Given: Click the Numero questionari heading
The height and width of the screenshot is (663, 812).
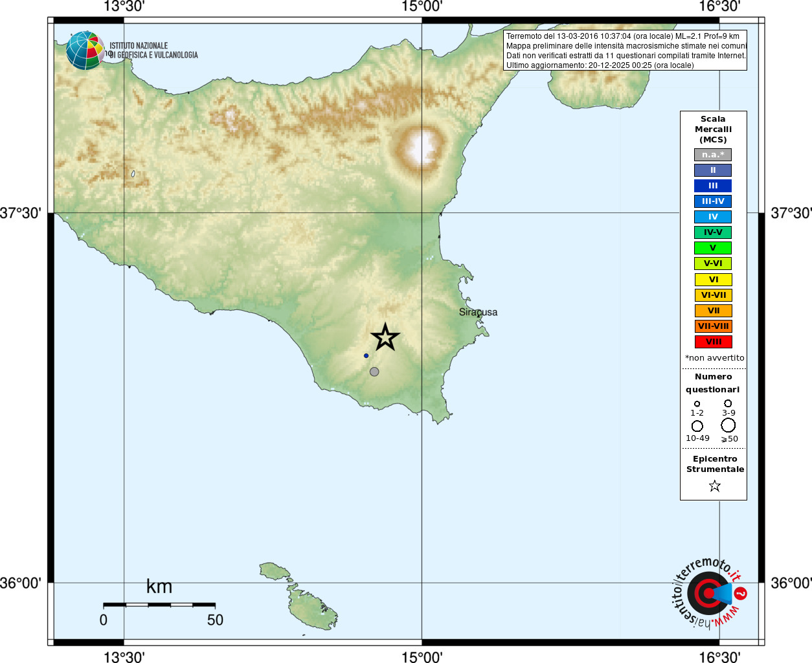Looking at the screenshot, I should 713,383.
